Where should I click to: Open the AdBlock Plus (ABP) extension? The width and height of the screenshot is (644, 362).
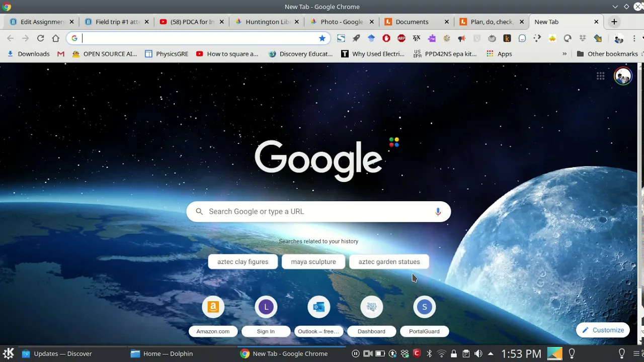[x=401, y=38]
